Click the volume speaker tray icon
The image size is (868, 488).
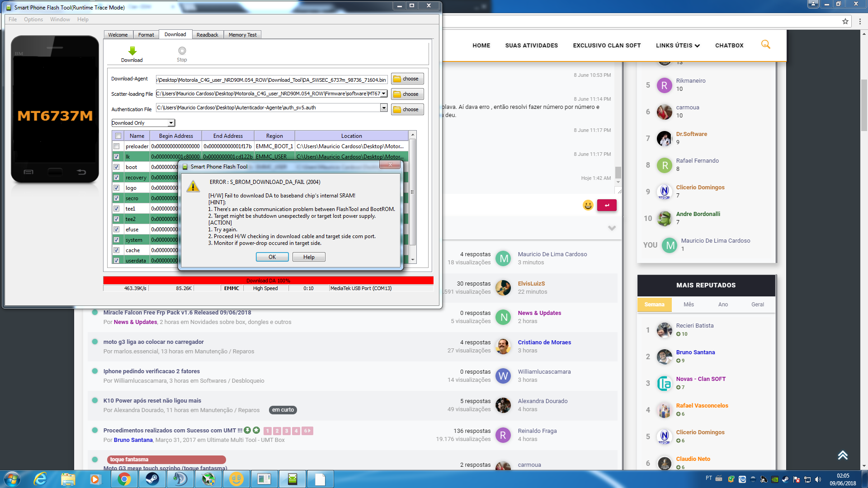point(818,479)
